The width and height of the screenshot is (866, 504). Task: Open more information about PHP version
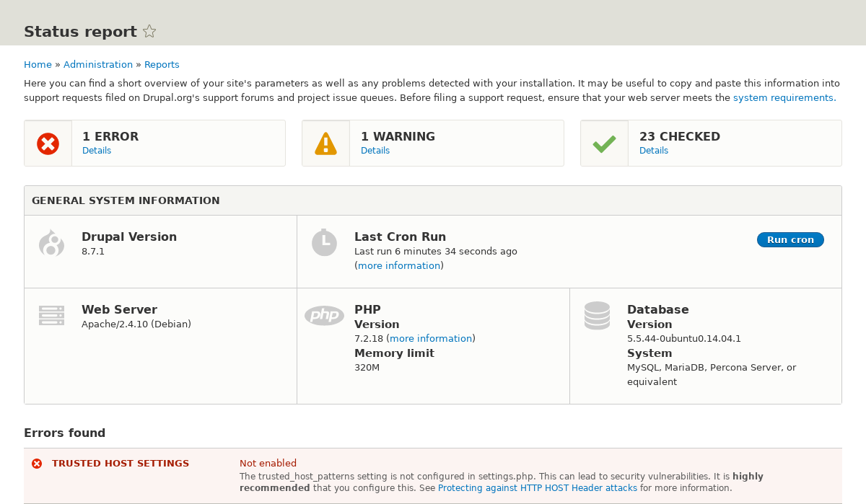(x=431, y=338)
